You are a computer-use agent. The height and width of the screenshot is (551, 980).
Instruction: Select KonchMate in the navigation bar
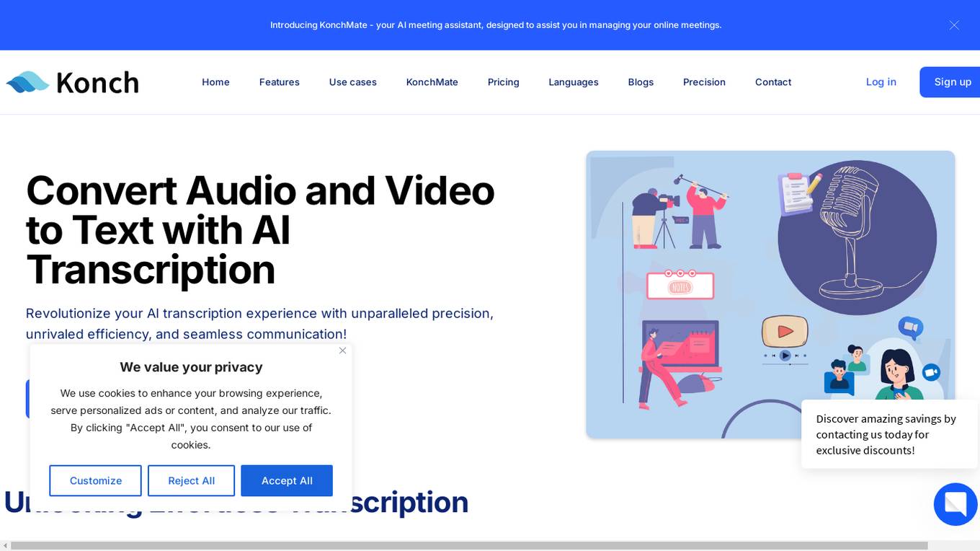[x=432, y=82]
